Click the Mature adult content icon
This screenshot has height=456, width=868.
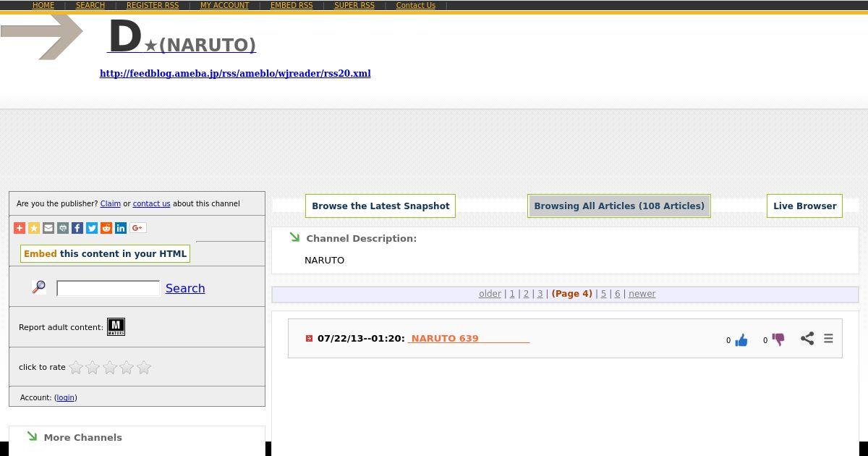click(116, 327)
